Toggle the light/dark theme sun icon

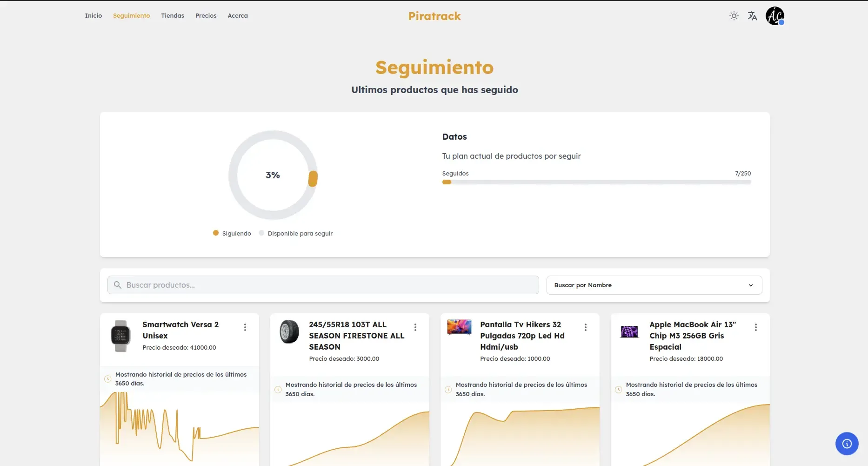[x=734, y=16]
